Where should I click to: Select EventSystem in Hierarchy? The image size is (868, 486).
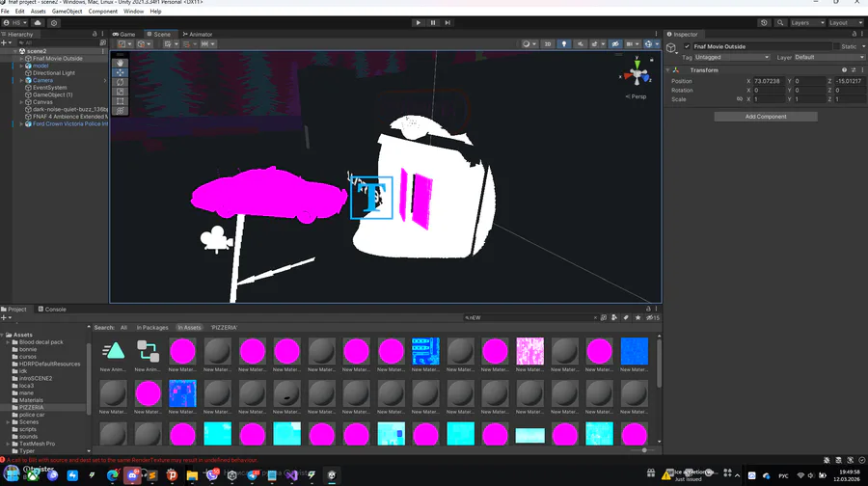[x=49, y=88]
